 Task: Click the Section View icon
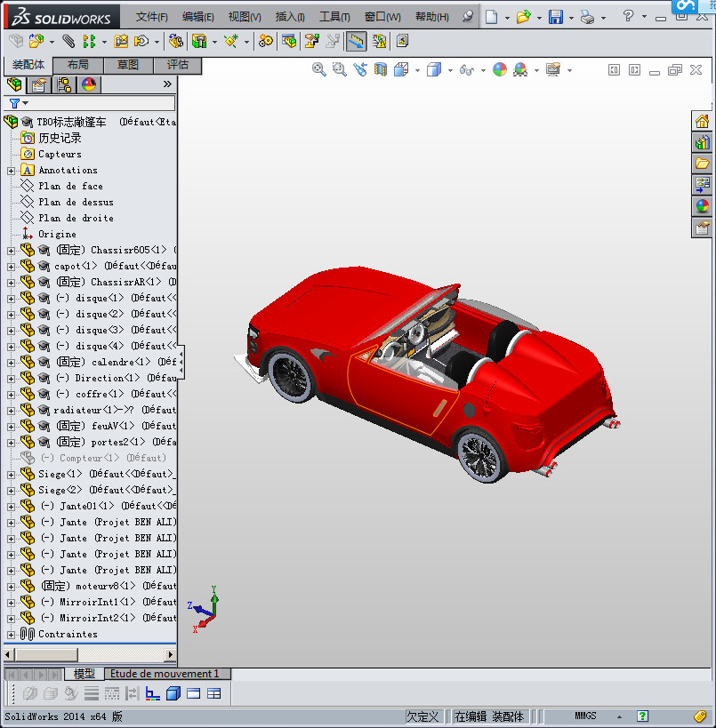click(381, 69)
